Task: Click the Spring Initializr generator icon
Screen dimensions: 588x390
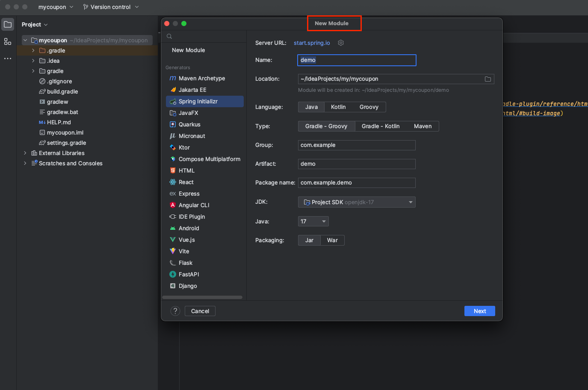Action: [173, 101]
